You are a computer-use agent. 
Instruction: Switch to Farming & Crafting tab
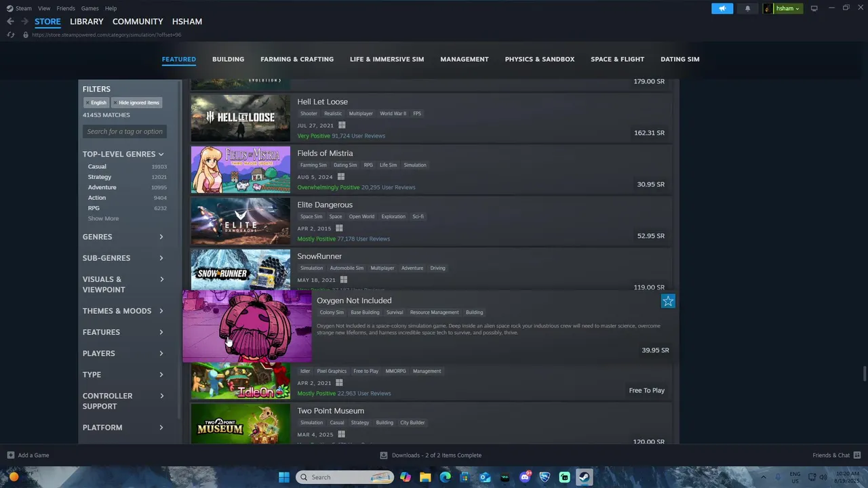tap(297, 59)
